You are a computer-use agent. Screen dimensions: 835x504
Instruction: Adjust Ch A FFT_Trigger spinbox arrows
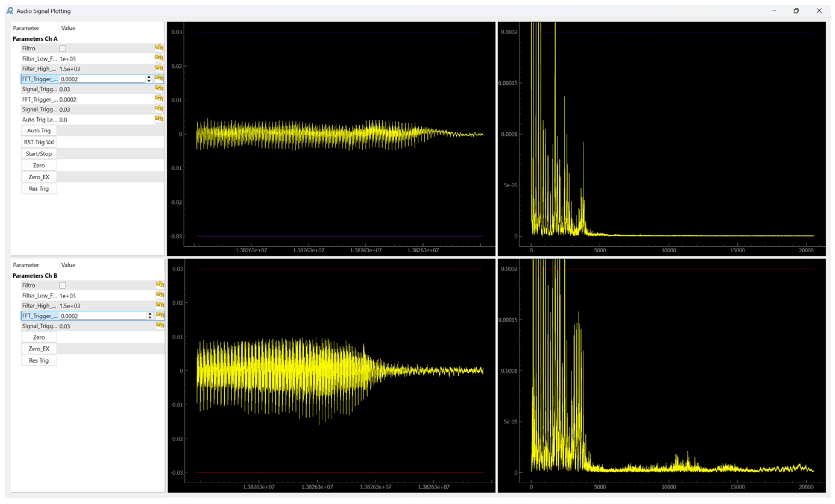[x=149, y=79]
